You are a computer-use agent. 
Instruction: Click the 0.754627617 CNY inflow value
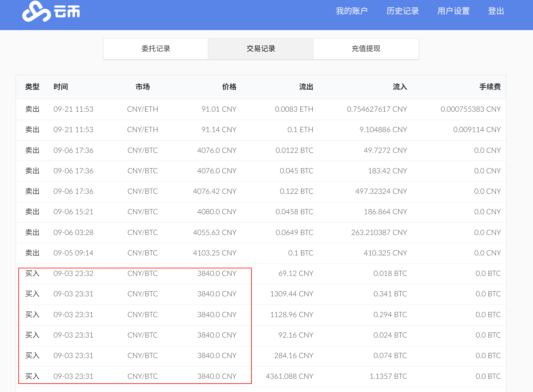[x=377, y=109]
